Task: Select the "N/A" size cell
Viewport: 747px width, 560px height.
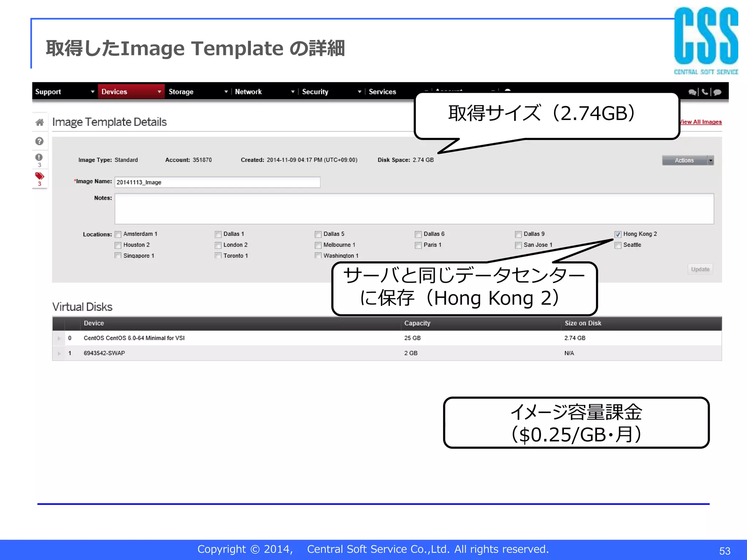Action: pos(569,353)
